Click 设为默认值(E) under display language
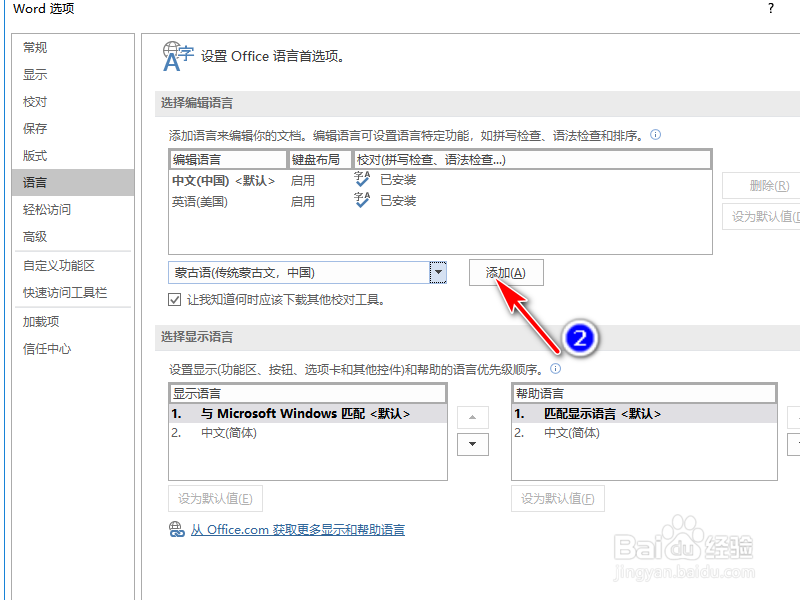Viewport: 800px width, 600px height. [x=215, y=498]
